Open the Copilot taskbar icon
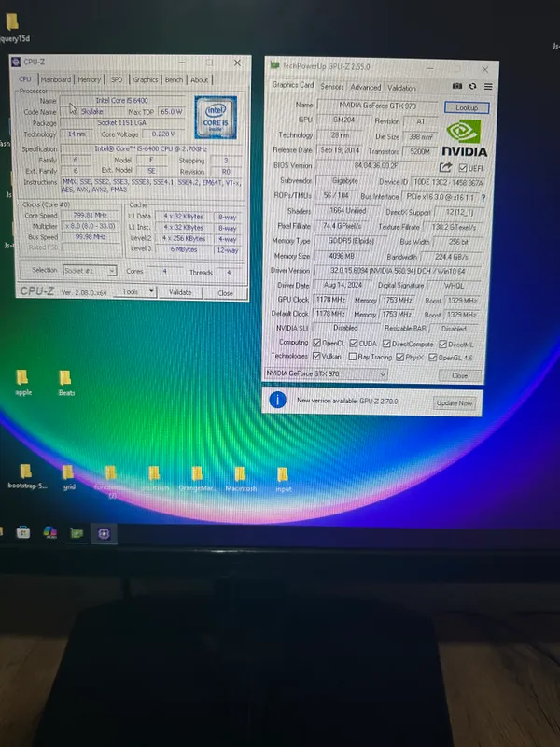The width and height of the screenshot is (560, 747). point(50,532)
